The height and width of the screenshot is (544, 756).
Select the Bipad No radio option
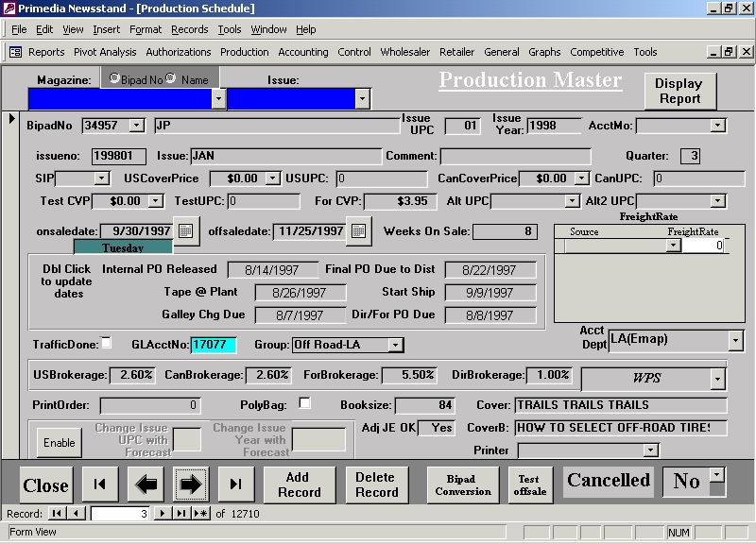(x=114, y=79)
